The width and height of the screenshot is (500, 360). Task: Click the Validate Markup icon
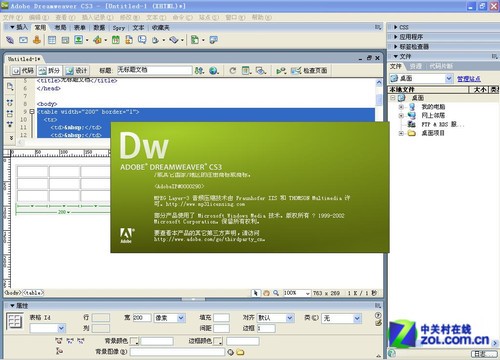tap(281, 70)
